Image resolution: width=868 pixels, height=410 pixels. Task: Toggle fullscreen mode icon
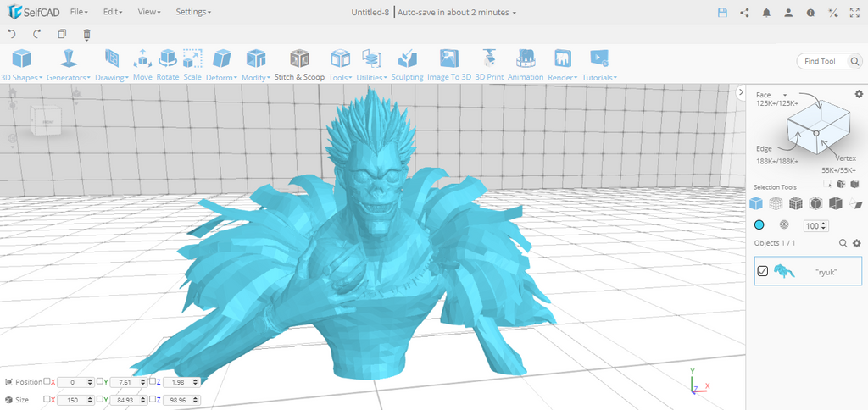854,12
